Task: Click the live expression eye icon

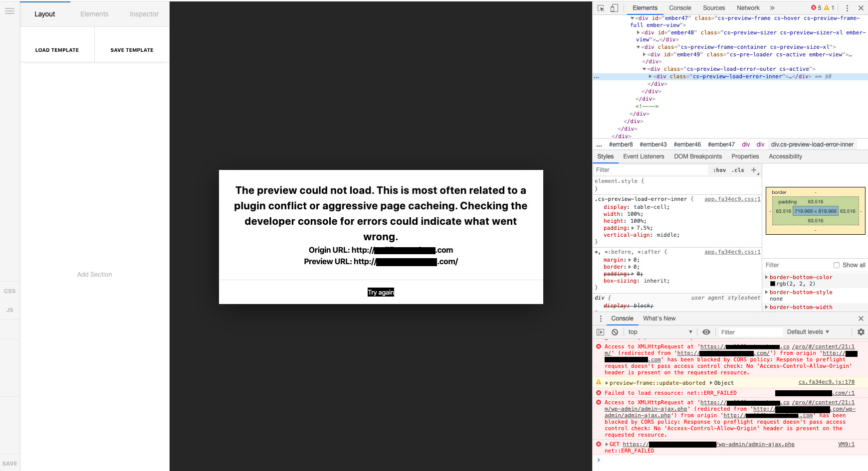Action: pyautogui.click(x=706, y=332)
